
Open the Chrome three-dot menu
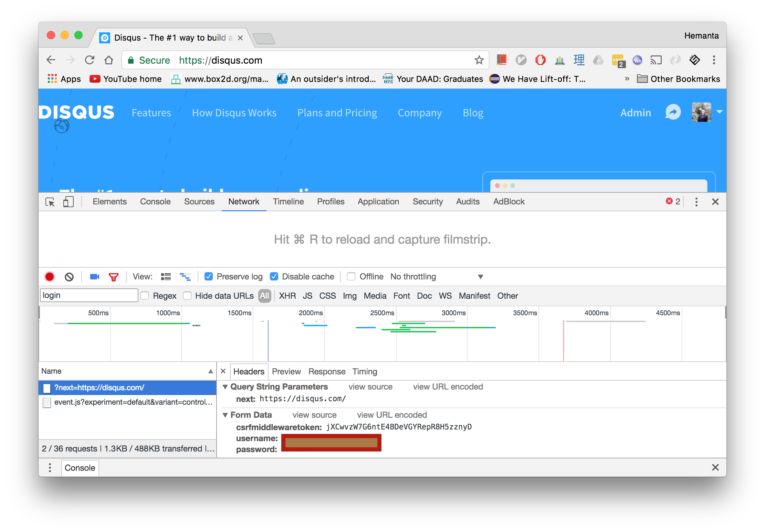[x=714, y=60]
